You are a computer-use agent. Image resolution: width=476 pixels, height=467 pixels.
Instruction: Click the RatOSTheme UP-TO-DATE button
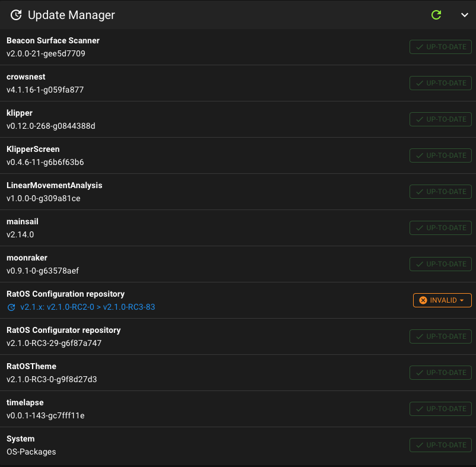pyautogui.click(x=440, y=373)
